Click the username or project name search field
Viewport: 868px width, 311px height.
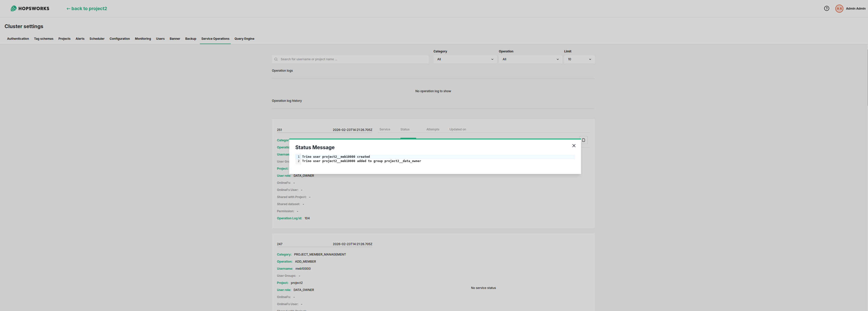(x=351, y=59)
